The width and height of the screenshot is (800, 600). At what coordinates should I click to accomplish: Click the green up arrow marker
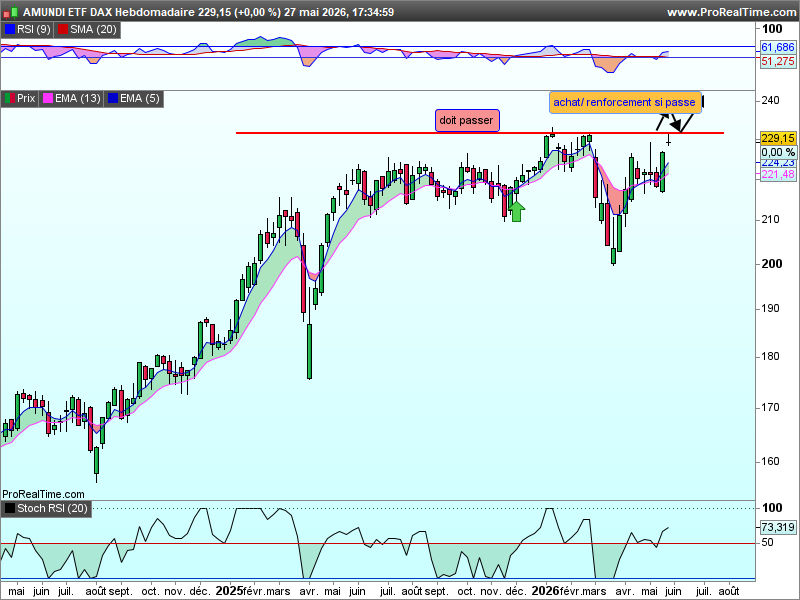pyautogui.click(x=516, y=211)
